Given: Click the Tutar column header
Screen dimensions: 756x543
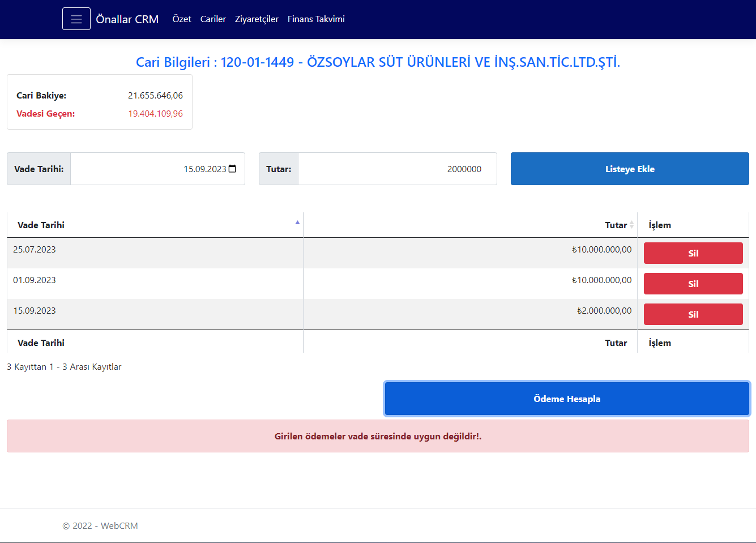Looking at the screenshot, I should 471,225.
